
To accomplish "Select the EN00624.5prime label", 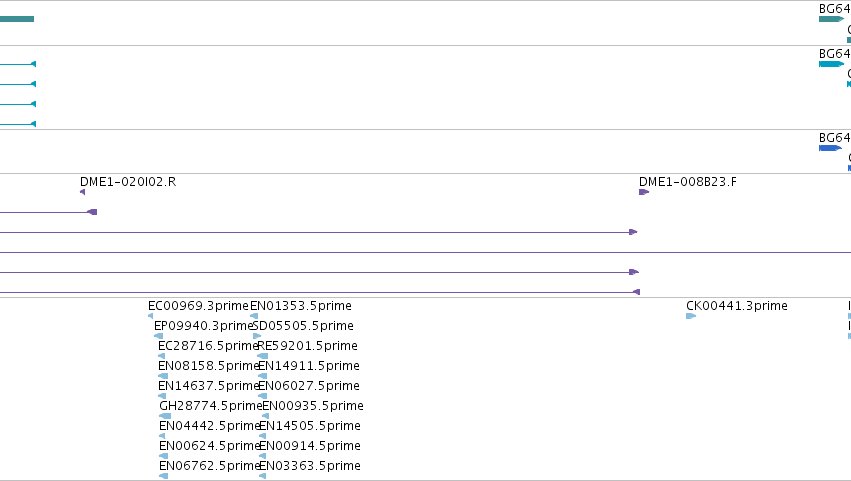I will point(210,446).
